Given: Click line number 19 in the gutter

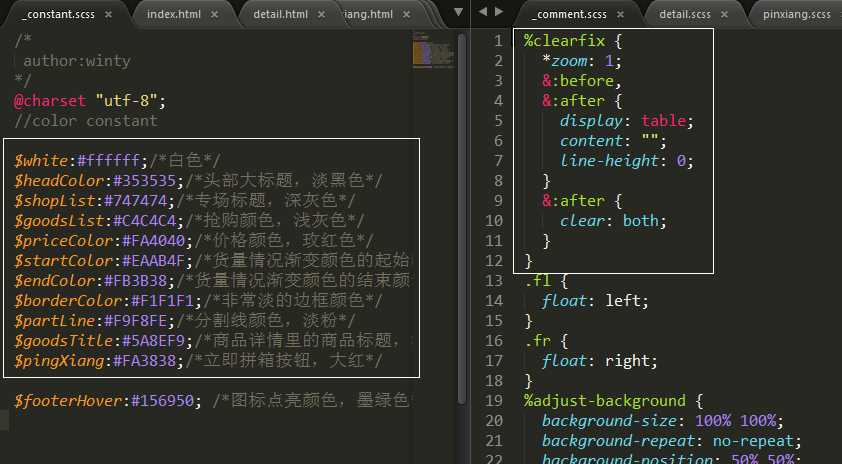Looking at the screenshot, I should (x=493, y=401).
